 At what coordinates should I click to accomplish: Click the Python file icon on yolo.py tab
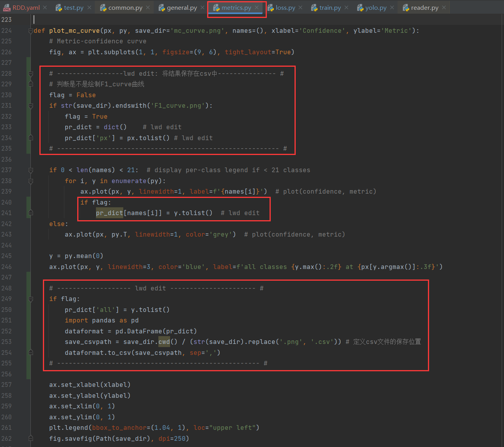360,8
